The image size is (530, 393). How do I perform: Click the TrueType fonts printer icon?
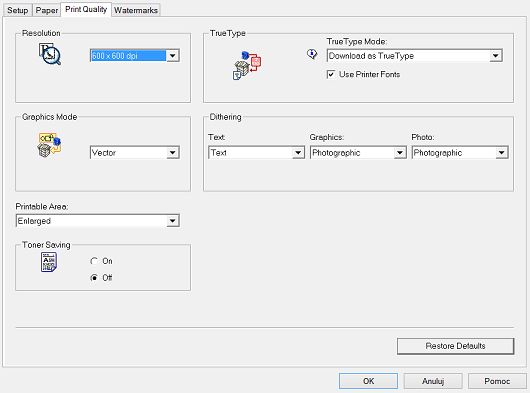coord(247,65)
